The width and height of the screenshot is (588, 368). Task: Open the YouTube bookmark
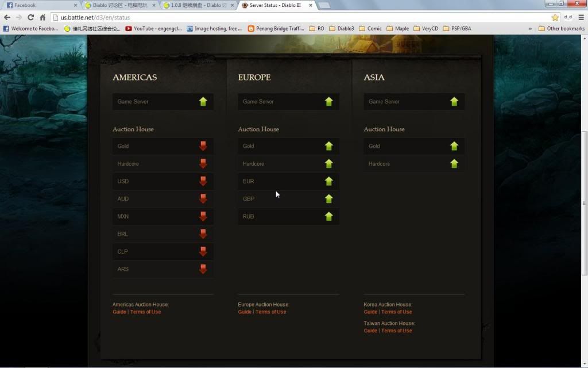153,29
